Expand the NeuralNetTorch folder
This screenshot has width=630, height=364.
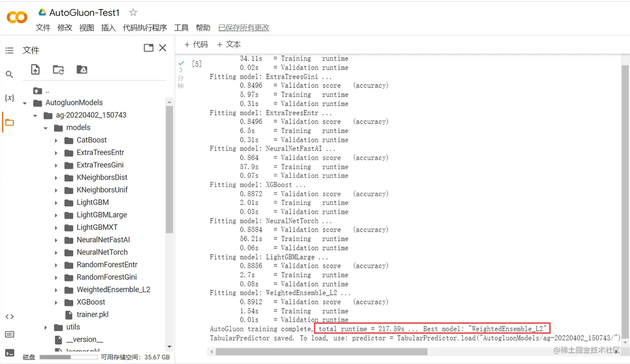tap(56, 253)
